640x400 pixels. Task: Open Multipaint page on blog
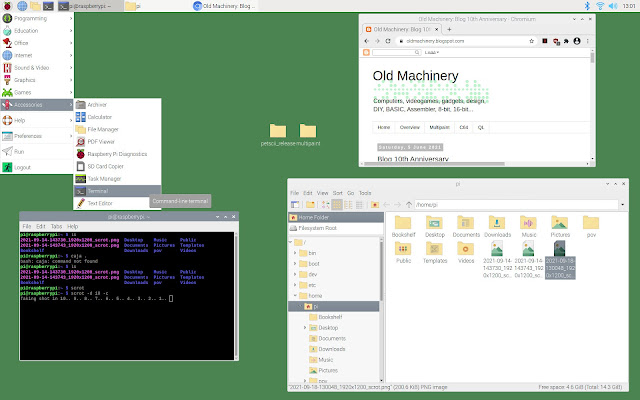(439, 127)
